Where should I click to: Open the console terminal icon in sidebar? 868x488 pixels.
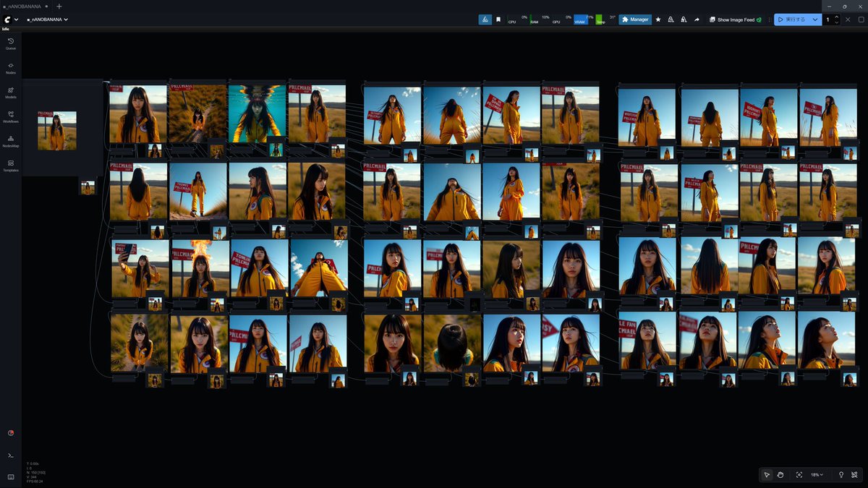click(11, 455)
